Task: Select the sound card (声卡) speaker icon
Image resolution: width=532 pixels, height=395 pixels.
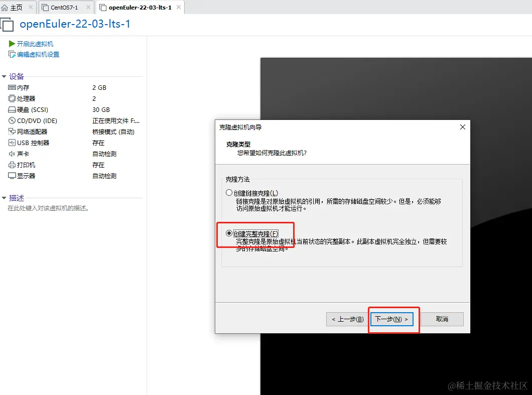Action: point(12,154)
